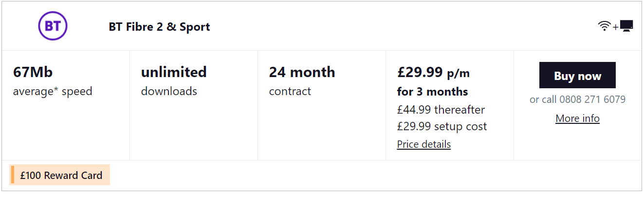Click the TV screen icon
The image size is (644, 197).
click(626, 26)
